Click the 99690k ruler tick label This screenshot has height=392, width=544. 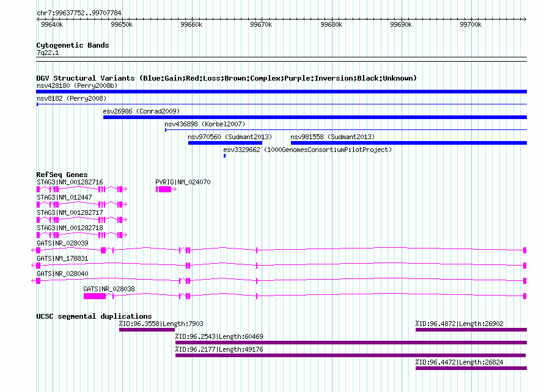401,24
